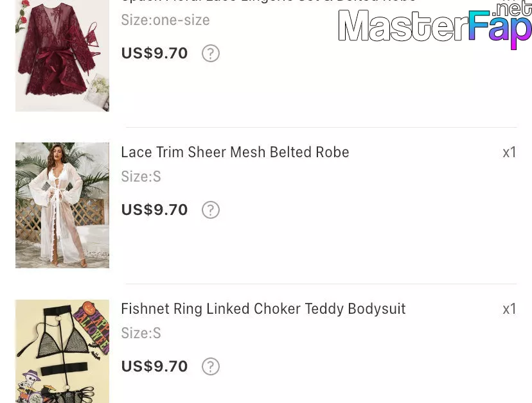View the white sheer belted robe product image
The image size is (532, 403).
62,205
